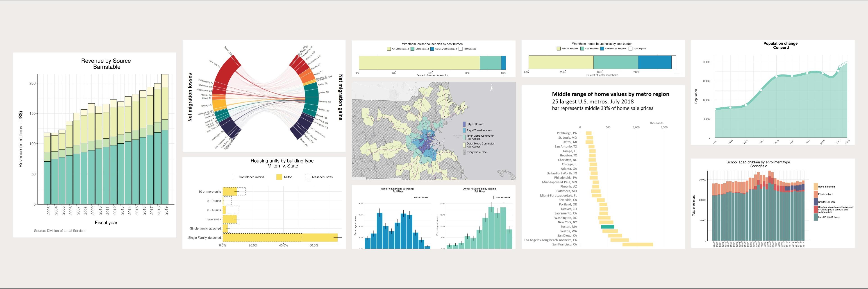Click the "Source: Division of Local Services" text
Image resolution: width=868 pixels, height=289 pixels.
pos(60,230)
